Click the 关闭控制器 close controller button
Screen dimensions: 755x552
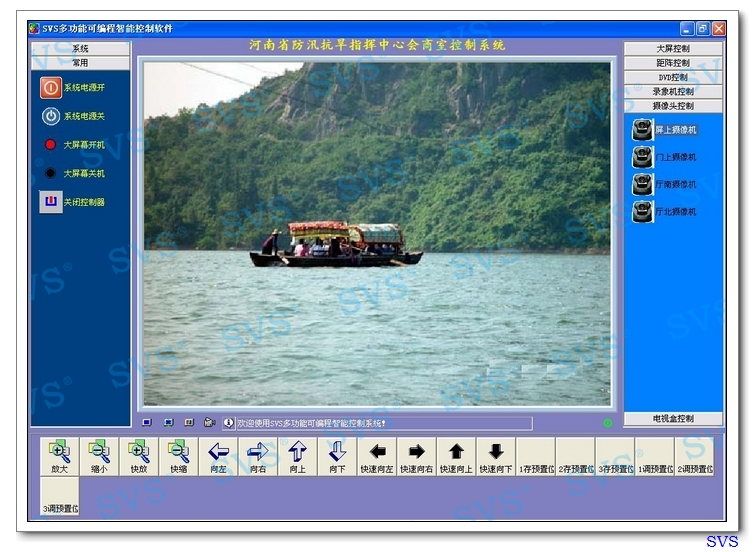click(51, 202)
